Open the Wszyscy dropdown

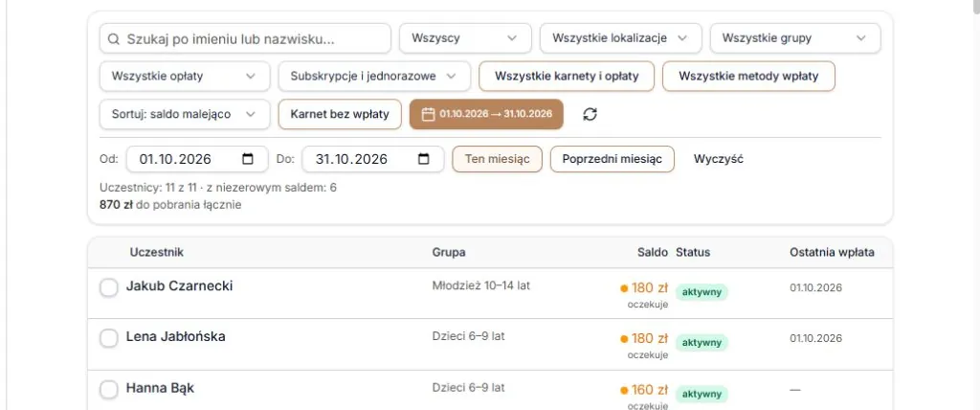465,38
